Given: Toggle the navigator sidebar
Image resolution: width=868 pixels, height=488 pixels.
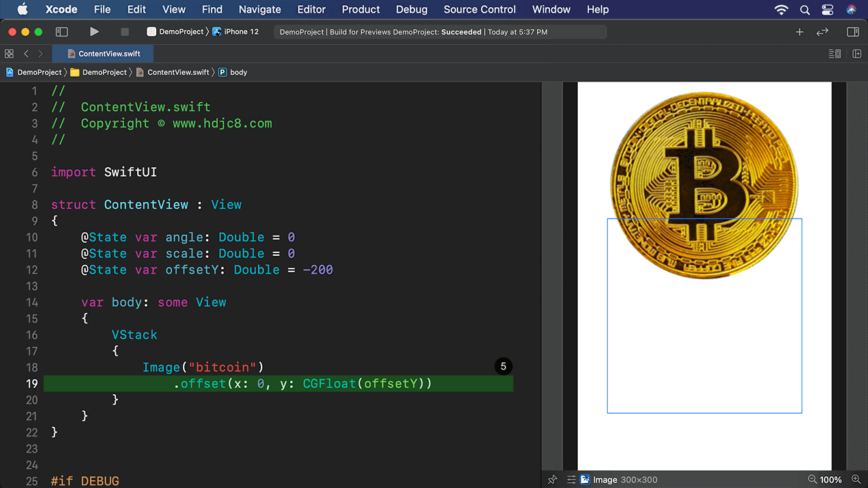Looking at the screenshot, I should (62, 32).
